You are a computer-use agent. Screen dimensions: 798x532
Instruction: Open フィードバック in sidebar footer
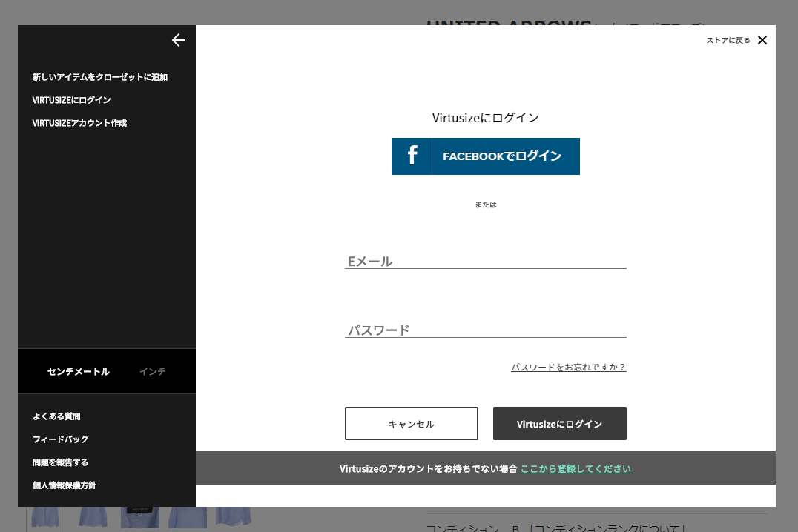(x=60, y=439)
